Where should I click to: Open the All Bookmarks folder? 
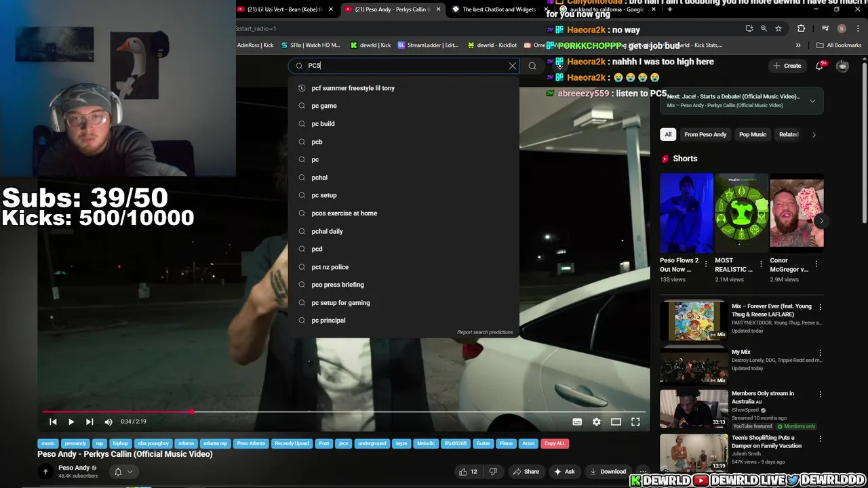[x=839, y=45]
